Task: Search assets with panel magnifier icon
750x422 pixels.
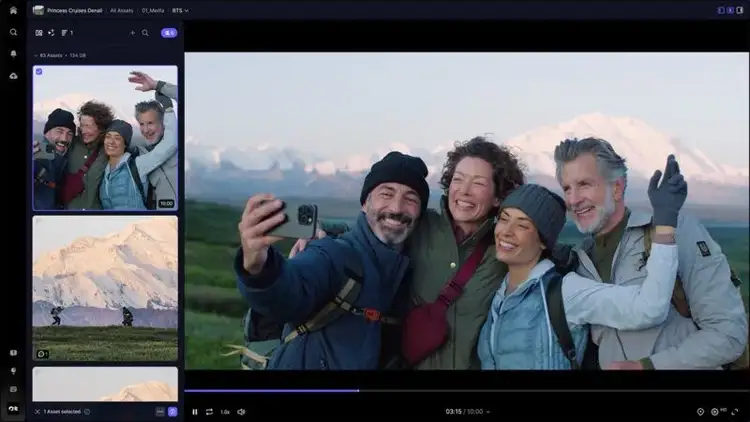Action: coord(145,33)
